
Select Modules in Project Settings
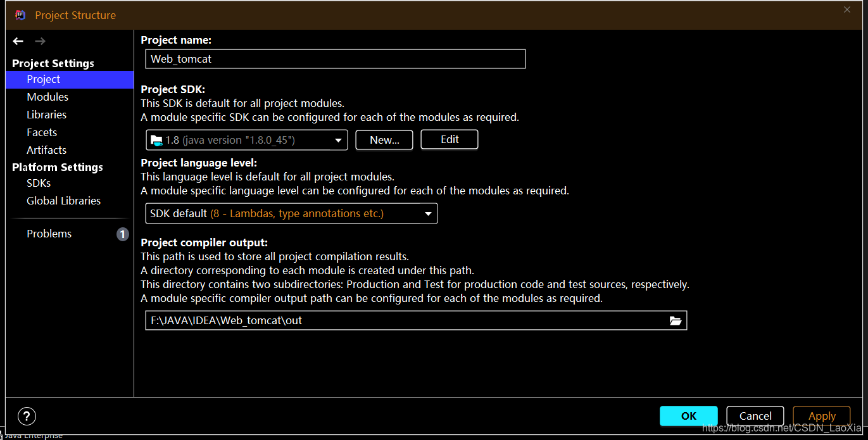tap(47, 96)
